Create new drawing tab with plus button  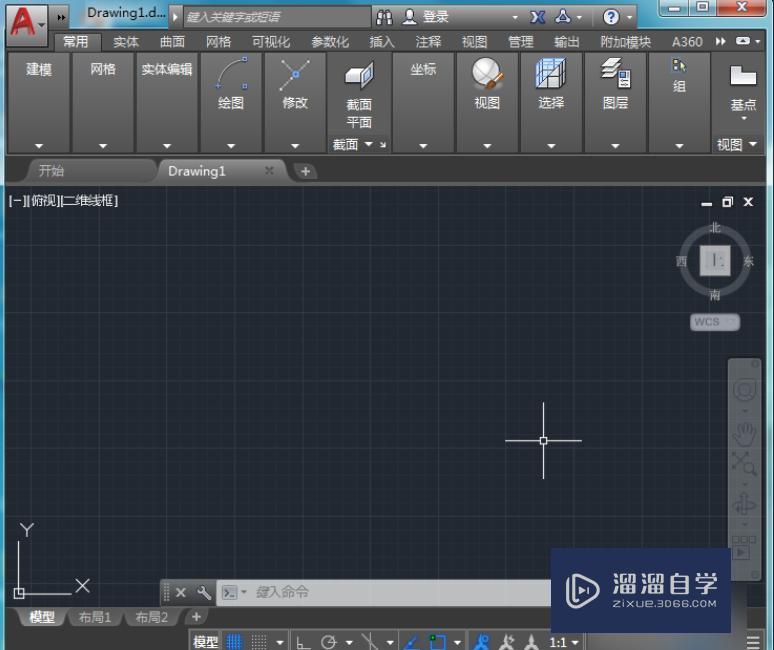(x=305, y=171)
